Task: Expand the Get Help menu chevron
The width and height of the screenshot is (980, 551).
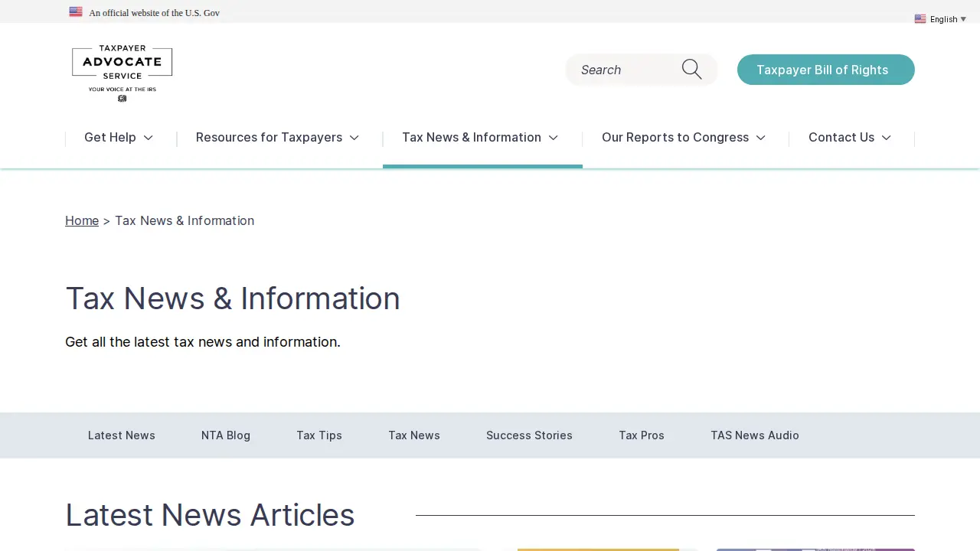Action: (149, 138)
